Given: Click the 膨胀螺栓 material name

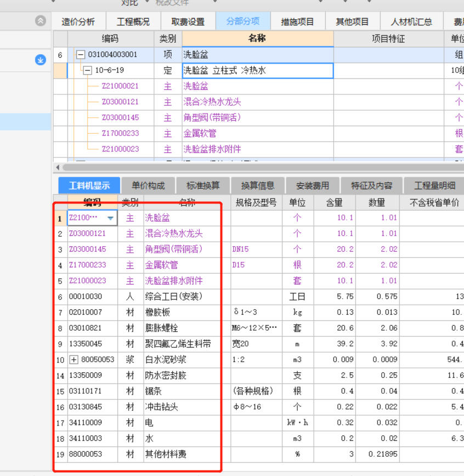Looking at the screenshot, I should click(x=161, y=328).
